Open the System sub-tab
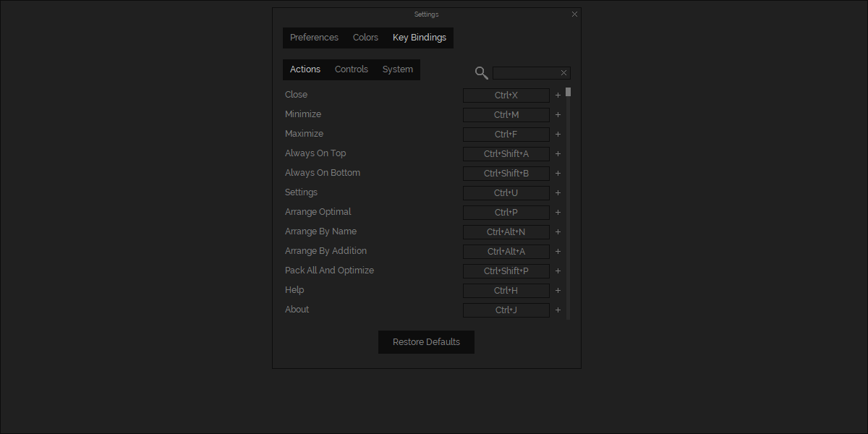 tap(398, 69)
